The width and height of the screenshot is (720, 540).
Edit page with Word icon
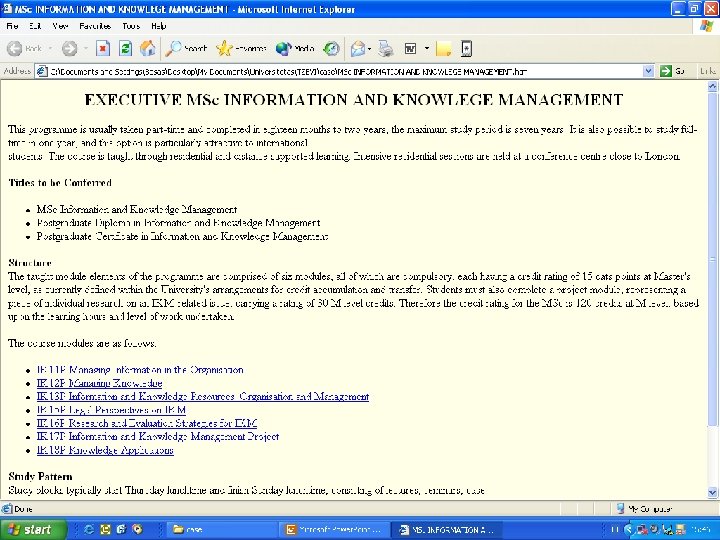(410, 48)
